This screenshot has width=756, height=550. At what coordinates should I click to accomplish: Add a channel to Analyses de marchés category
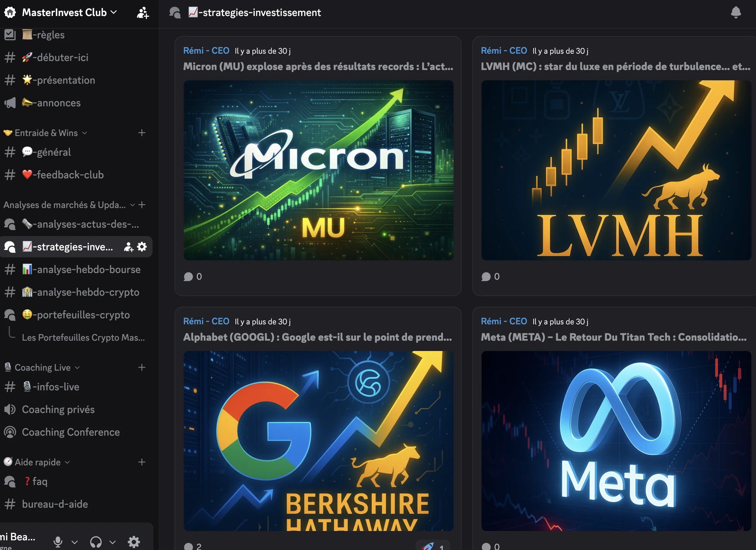click(x=142, y=205)
